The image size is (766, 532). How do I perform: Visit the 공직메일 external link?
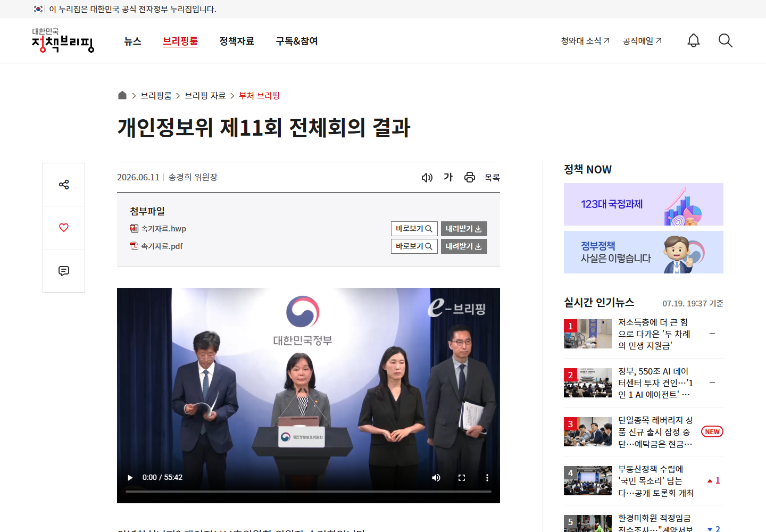(642, 40)
